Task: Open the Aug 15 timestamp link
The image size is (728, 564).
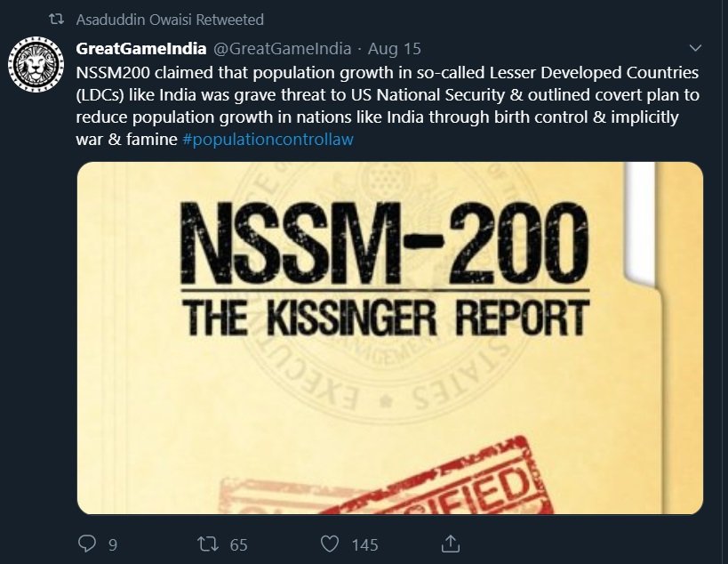Action: coord(394,48)
